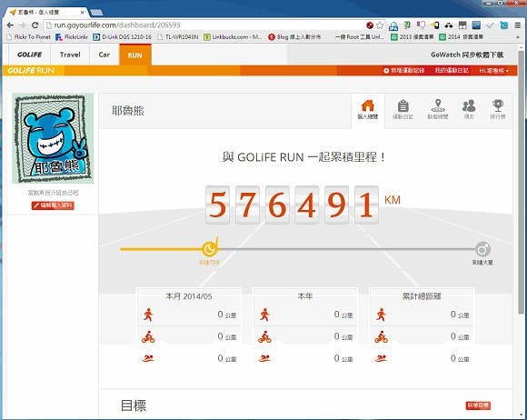Select the RUN tab
The image size is (527, 420).
(135, 55)
